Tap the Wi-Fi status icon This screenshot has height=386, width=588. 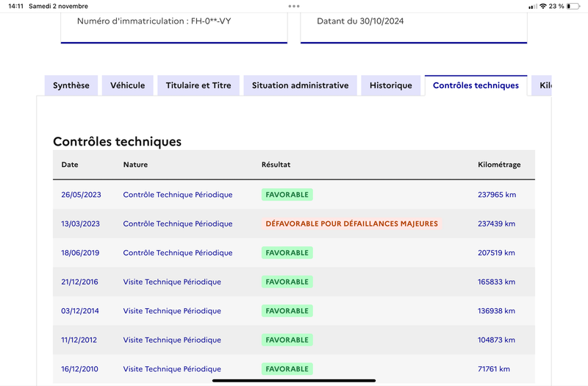click(543, 6)
